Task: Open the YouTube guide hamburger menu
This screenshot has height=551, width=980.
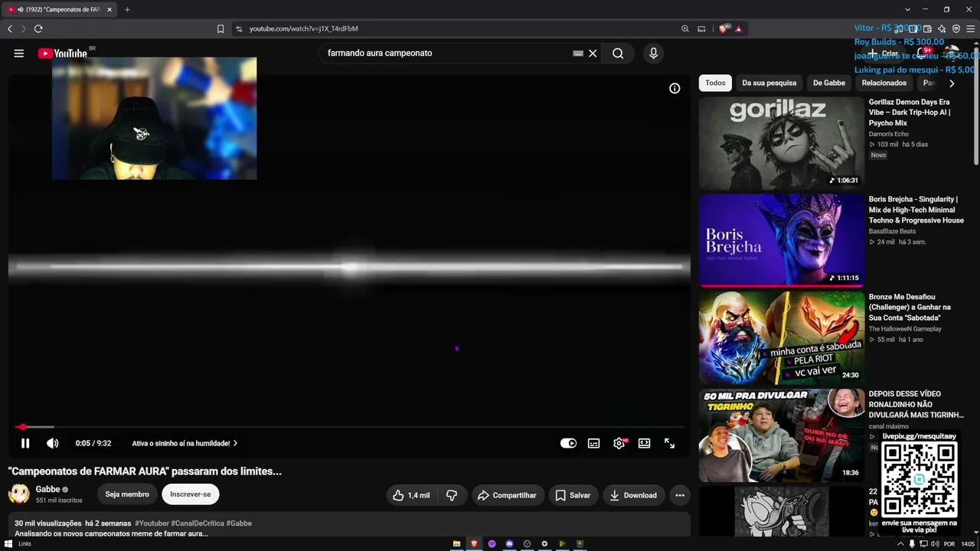Action: pyautogui.click(x=19, y=54)
